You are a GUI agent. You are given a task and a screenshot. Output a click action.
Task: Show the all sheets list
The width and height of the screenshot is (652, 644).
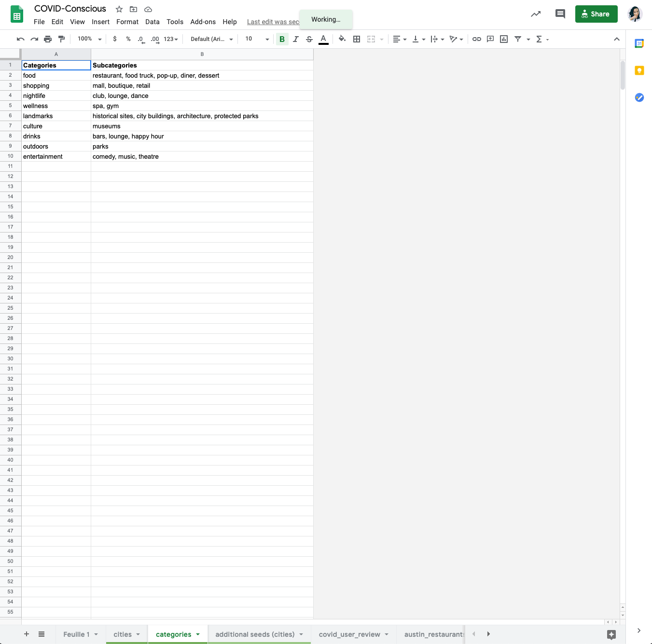click(42, 634)
